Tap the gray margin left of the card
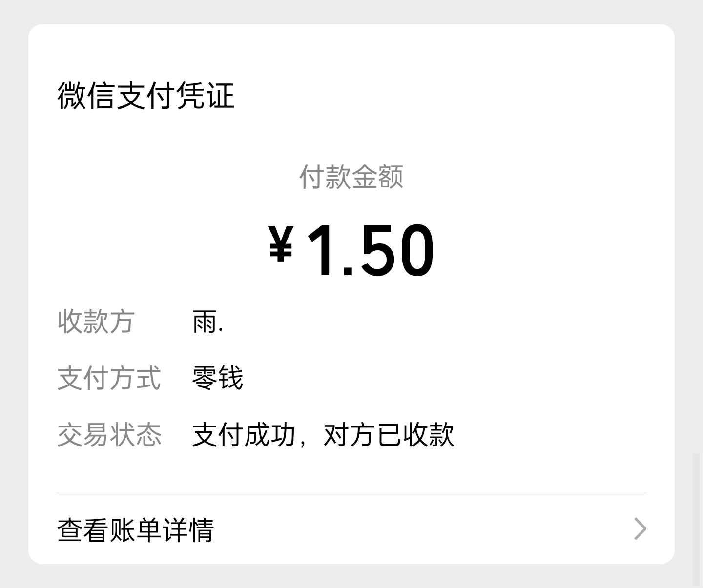 (14, 293)
